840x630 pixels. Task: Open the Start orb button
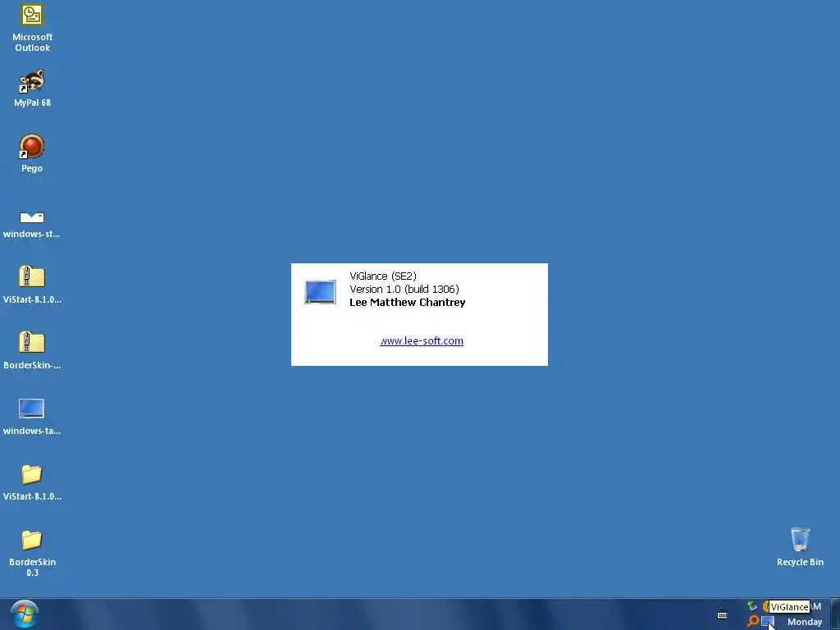[24, 614]
